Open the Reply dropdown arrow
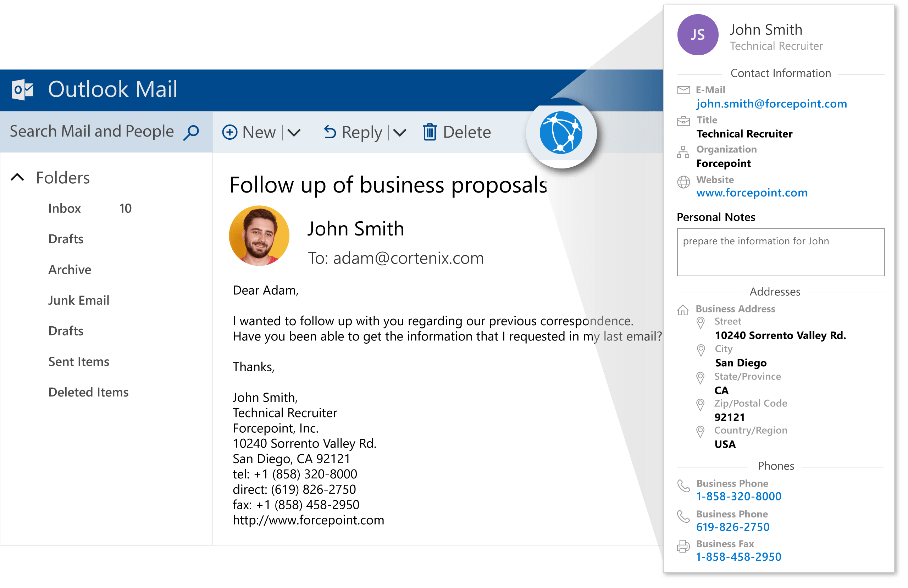908x588 pixels. click(x=400, y=133)
